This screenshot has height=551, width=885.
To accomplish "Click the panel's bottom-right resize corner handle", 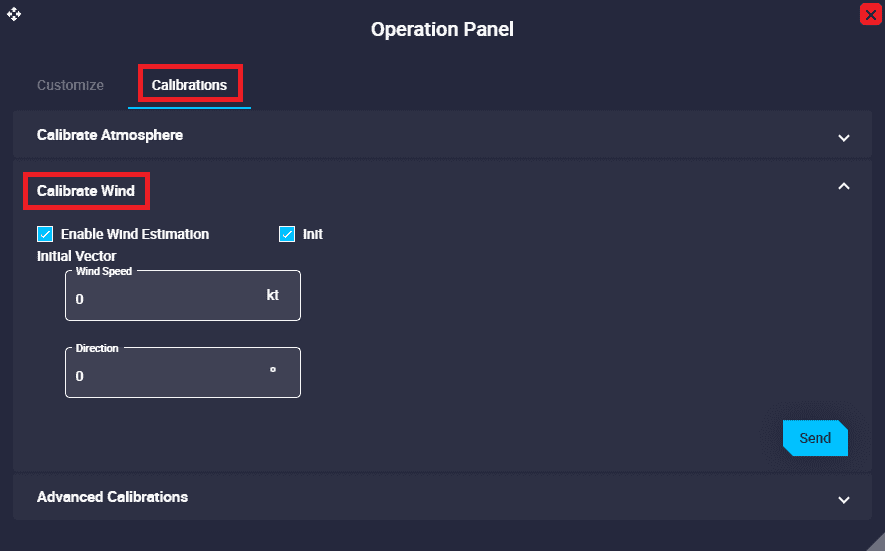I will [877, 543].
